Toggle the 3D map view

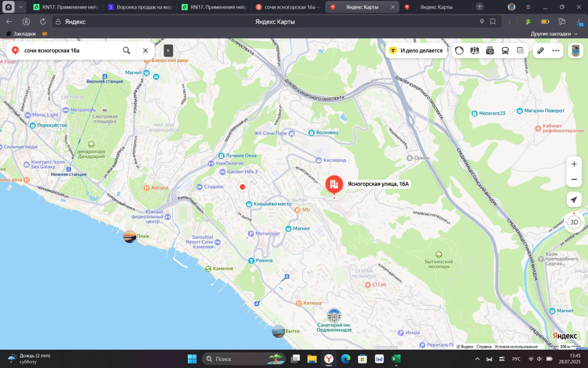pos(574,222)
